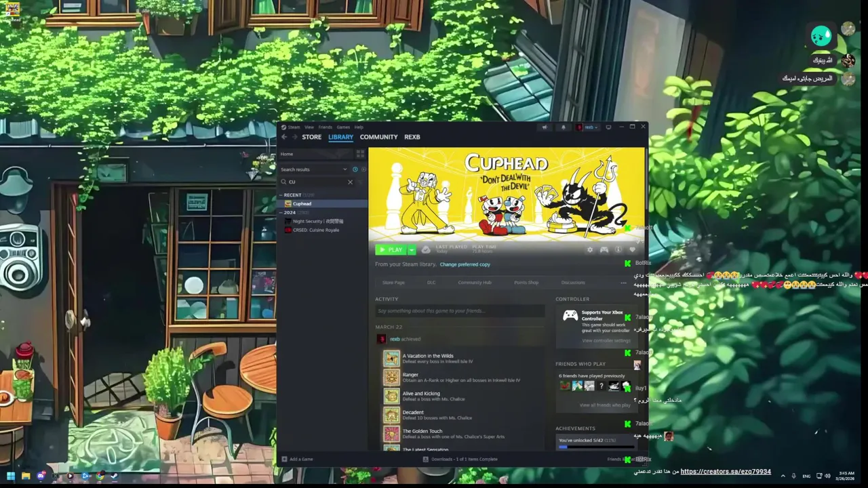Screen dimensions: 868x488
Task: Clear the library search text
Action: pyautogui.click(x=350, y=182)
